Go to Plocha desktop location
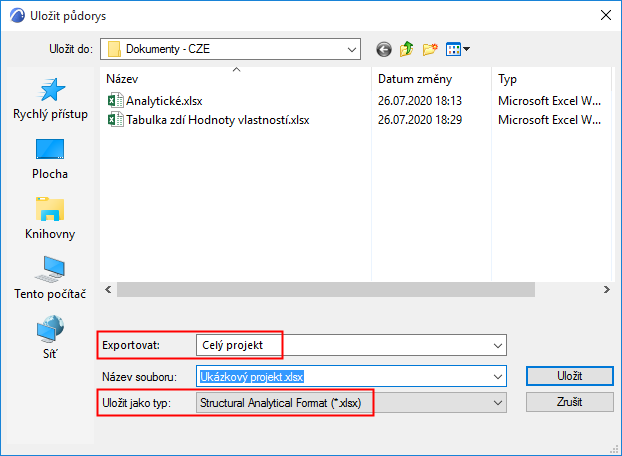The width and height of the screenshot is (622, 456). point(51,159)
